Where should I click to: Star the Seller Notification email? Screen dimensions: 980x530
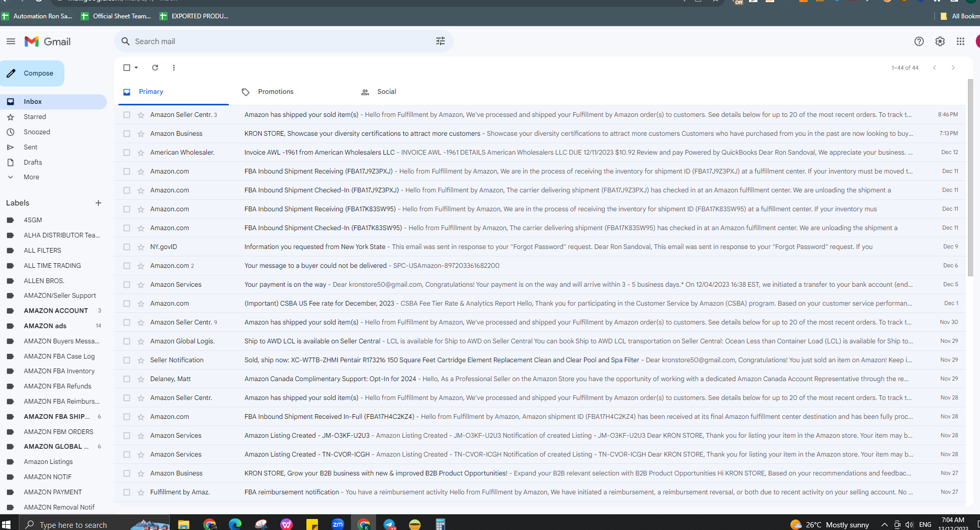point(141,360)
